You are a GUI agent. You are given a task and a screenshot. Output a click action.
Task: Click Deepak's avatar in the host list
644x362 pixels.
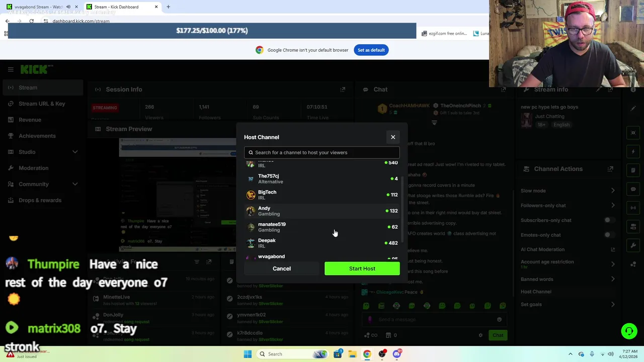251,243
